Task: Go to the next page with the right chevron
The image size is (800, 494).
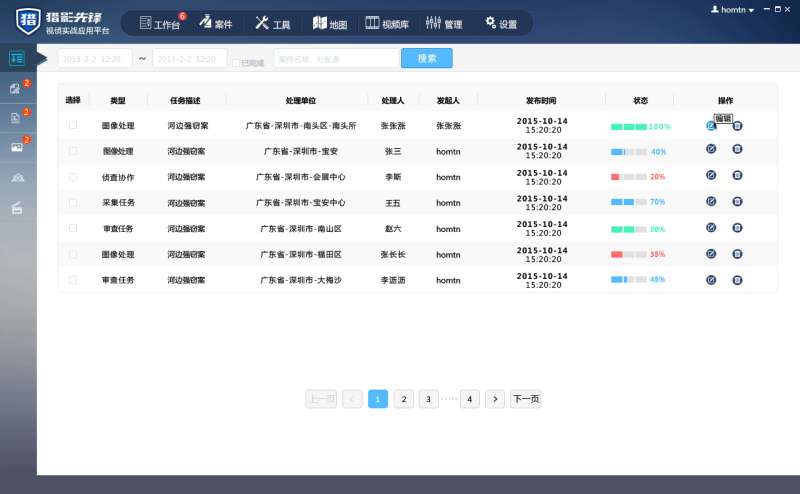Action: 495,399
